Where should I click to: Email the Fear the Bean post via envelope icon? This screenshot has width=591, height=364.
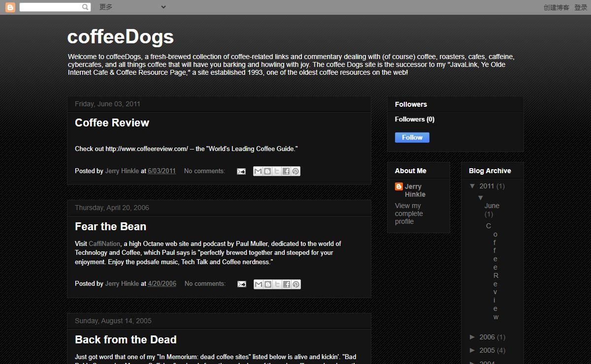coord(242,284)
